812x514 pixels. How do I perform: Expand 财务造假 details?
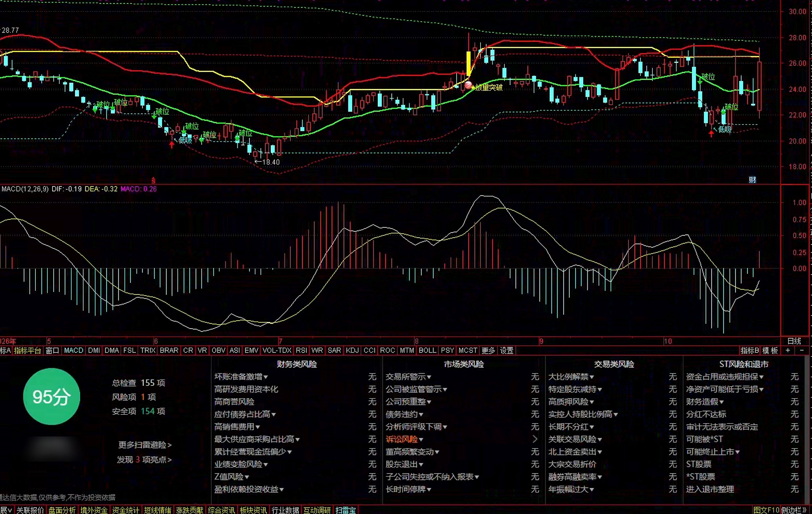click(705, 402)
